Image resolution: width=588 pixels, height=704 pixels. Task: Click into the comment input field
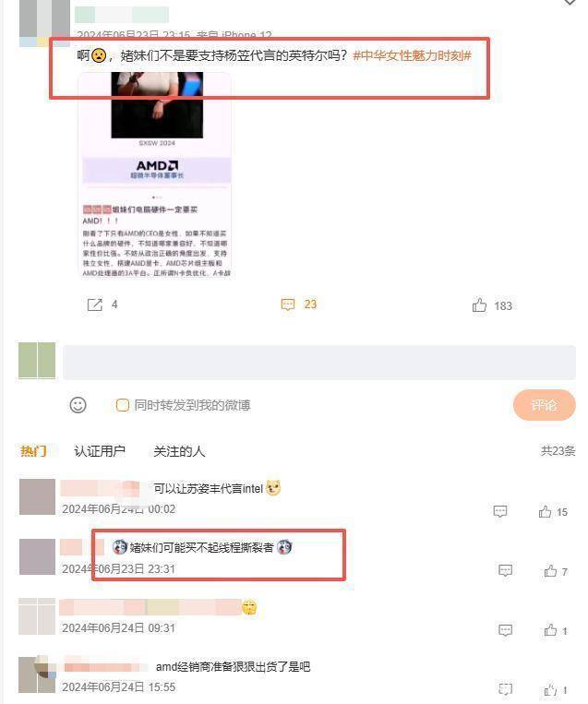pos(319,363)
